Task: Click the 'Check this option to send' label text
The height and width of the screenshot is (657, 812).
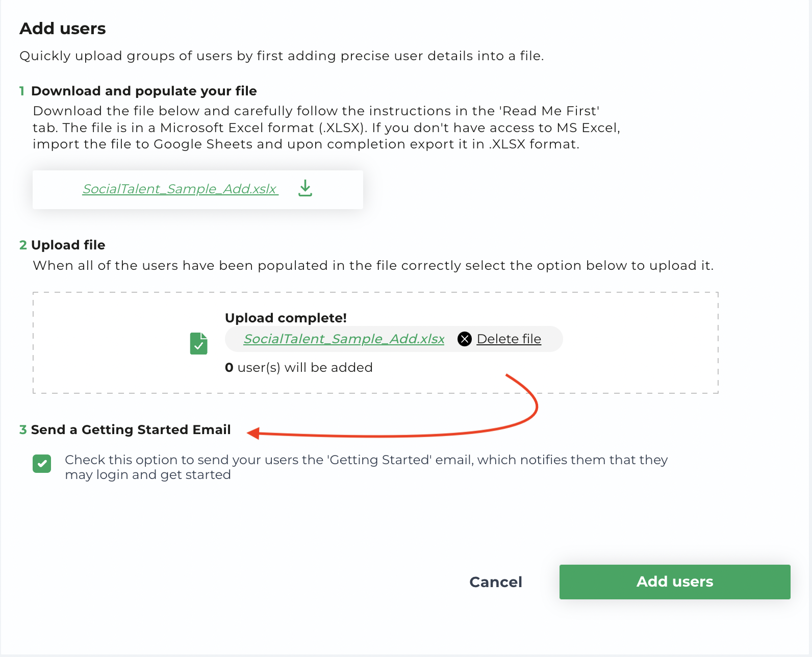Action: pos(366,467)
